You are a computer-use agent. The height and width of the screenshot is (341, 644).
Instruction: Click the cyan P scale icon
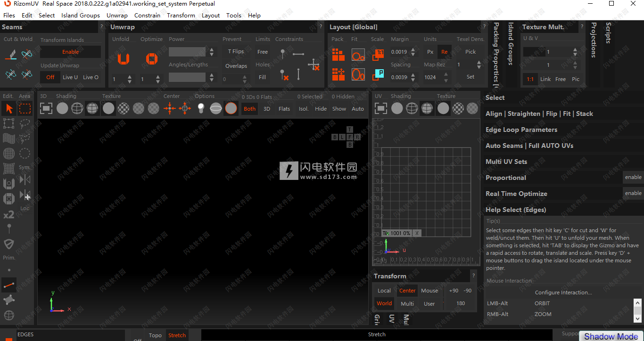click(x=378, y=74)
